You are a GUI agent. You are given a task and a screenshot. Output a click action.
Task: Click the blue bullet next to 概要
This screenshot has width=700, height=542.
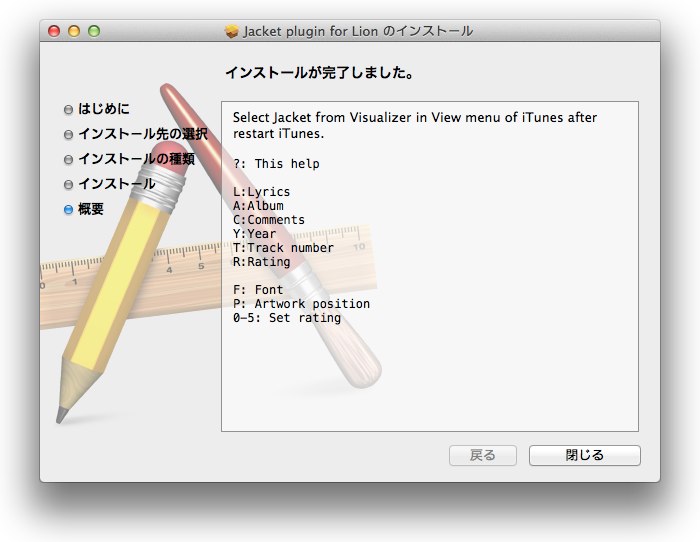(x=68, y=209)
